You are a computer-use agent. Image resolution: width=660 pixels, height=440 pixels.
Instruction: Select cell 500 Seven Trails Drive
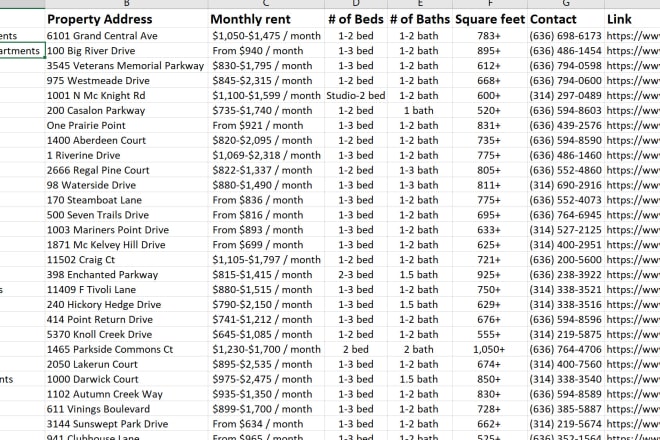[126, 215]
